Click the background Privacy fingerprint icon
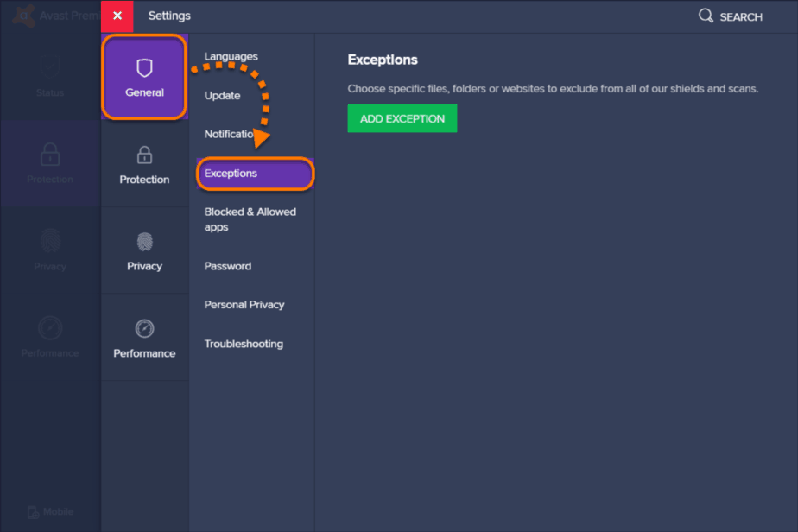This screenshot has height=532, width=798. point(50,241)
